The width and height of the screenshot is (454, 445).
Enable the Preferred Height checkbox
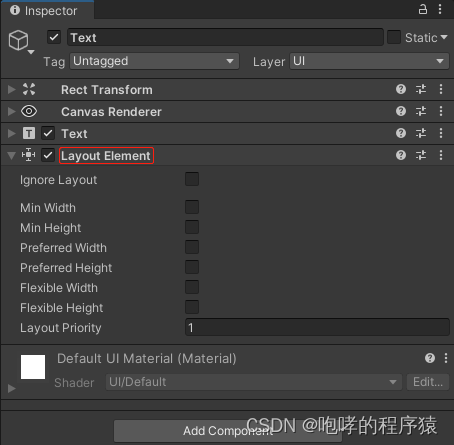click(x=192, y=267)
